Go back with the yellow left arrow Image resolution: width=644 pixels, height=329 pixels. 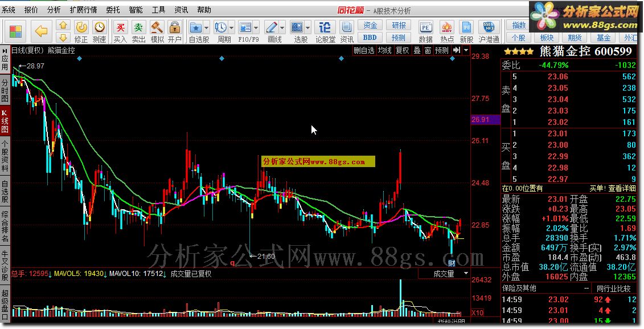point(41,31)
